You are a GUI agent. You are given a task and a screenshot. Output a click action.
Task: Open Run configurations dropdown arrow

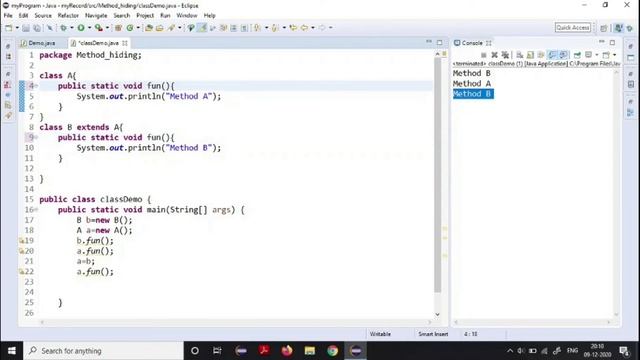[x=89, y=28]
